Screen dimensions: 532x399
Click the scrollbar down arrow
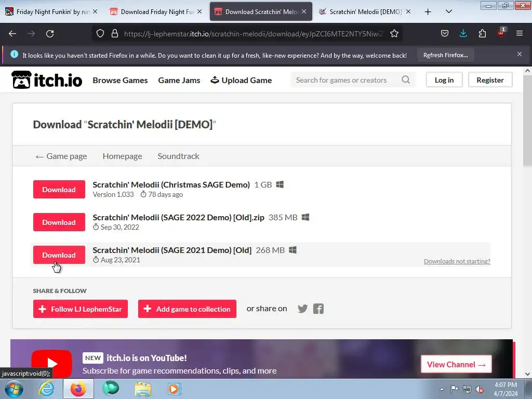527,374
